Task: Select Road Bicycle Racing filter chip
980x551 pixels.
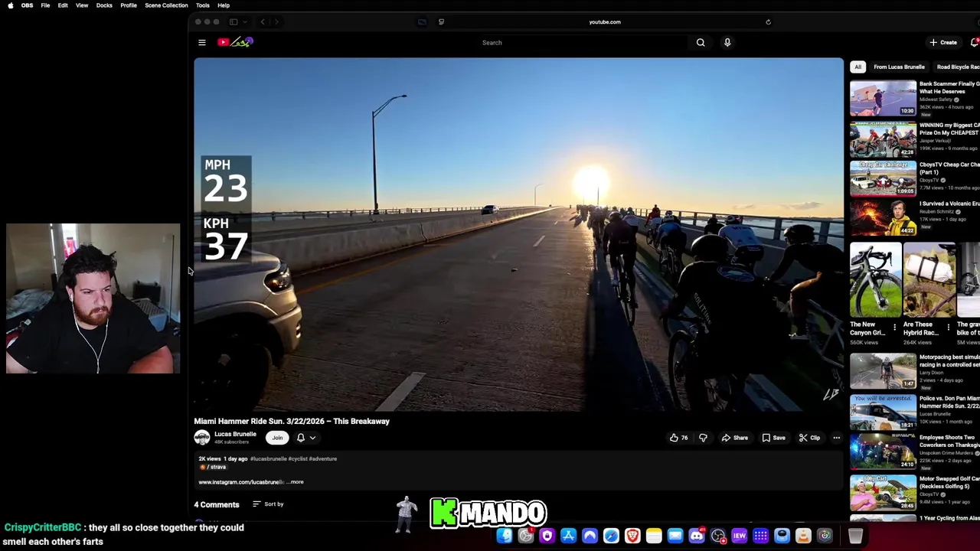Action: pyautogui.click(x=957, y=67)
